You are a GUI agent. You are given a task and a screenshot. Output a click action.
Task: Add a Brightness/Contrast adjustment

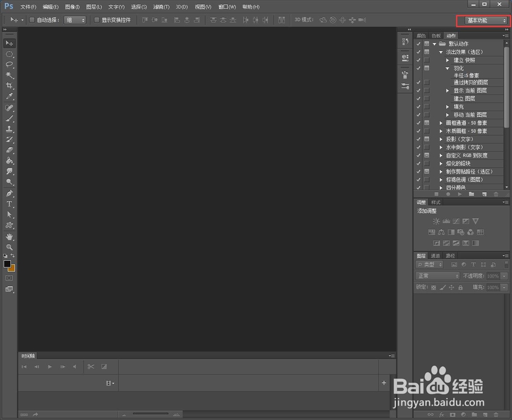tap(436, 221)
